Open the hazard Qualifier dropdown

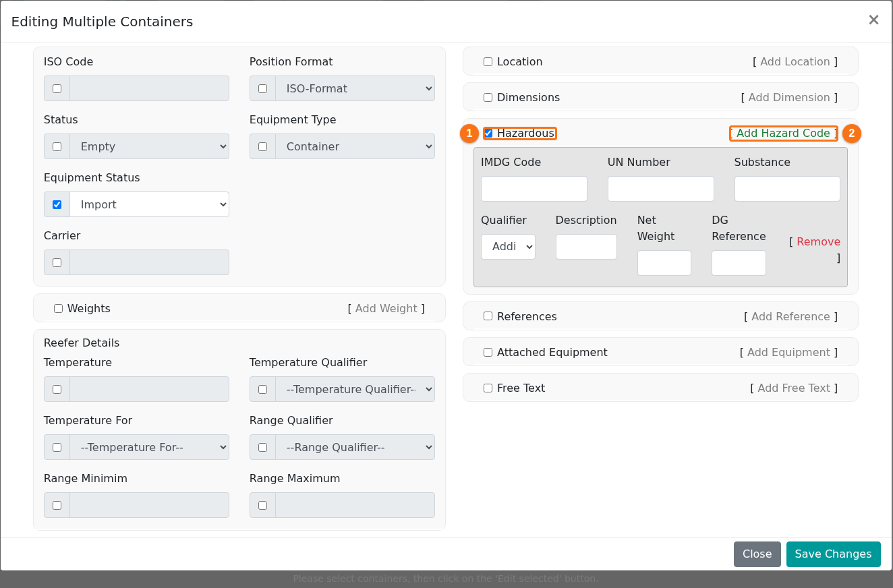point(508,247)
